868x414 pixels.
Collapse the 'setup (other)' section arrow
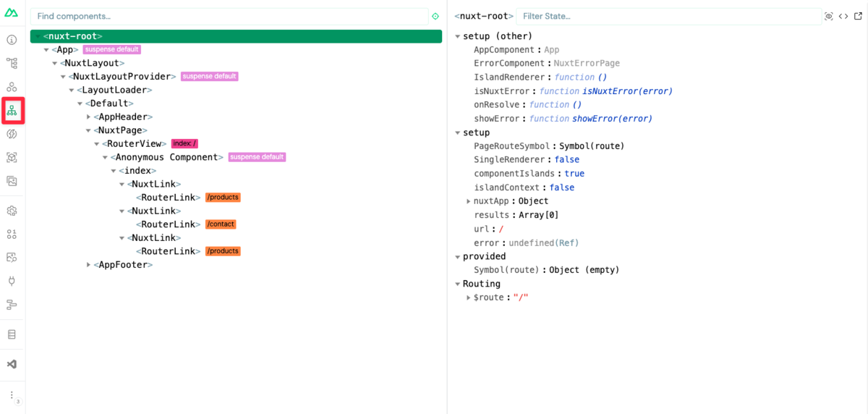click(x=457, y=36)
